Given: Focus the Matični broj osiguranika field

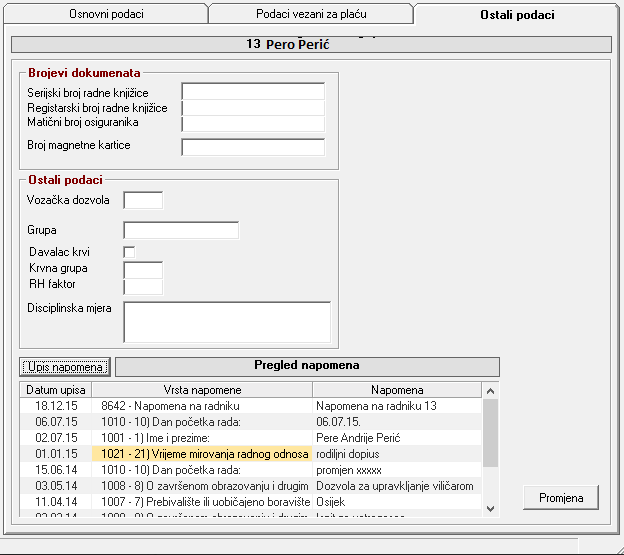Looking at the screenshot, I should 253,124.
